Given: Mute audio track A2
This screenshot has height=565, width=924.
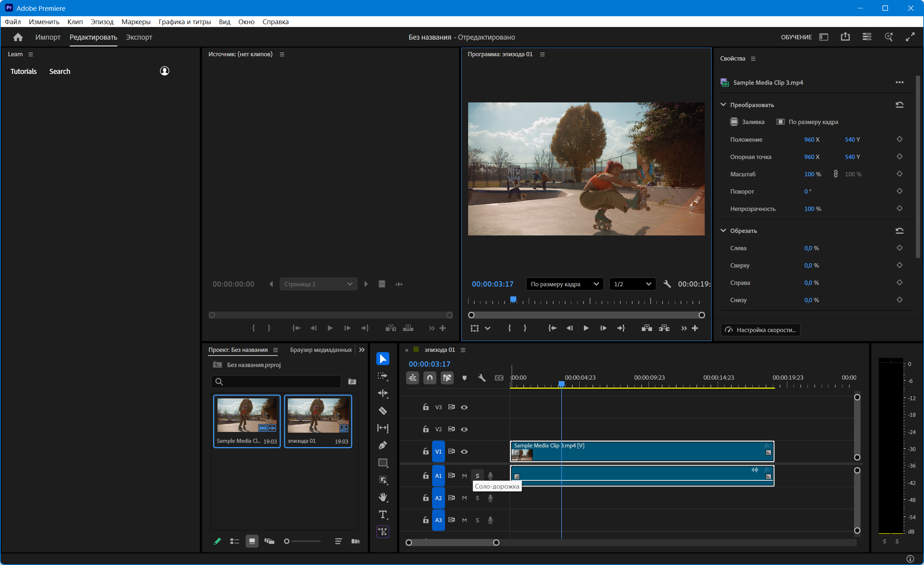Looking at the screenshot, I should pyautogui.click(x=464, y=498).
